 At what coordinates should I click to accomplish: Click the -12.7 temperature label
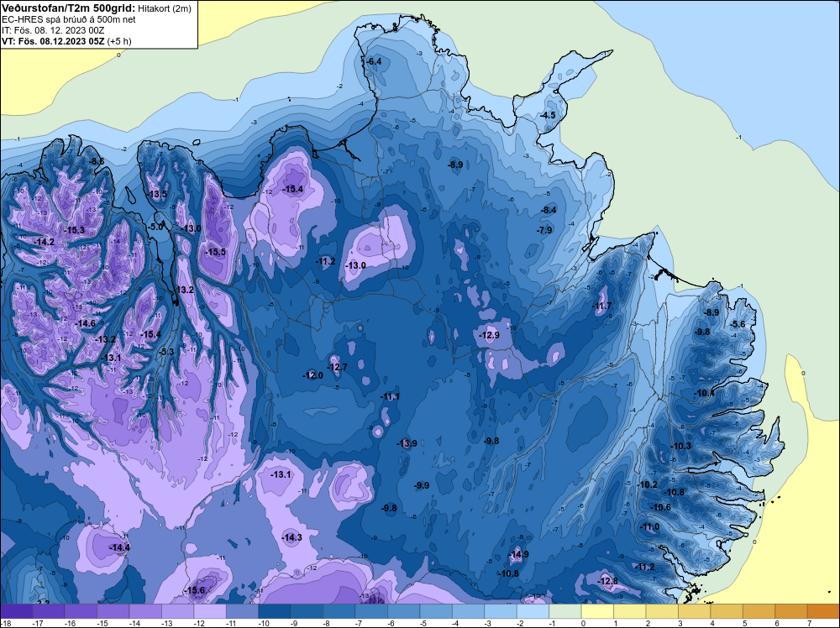pyautogui.click(x=338, y=367)
